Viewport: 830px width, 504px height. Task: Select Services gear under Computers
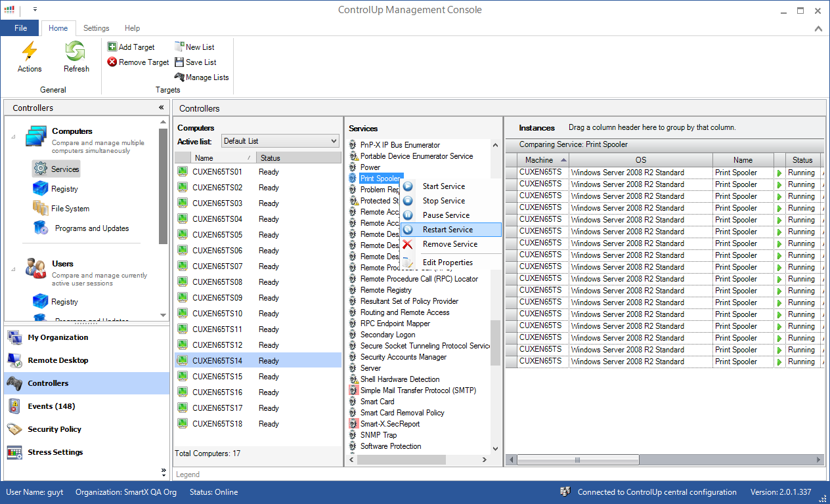[x=56, y=169]
